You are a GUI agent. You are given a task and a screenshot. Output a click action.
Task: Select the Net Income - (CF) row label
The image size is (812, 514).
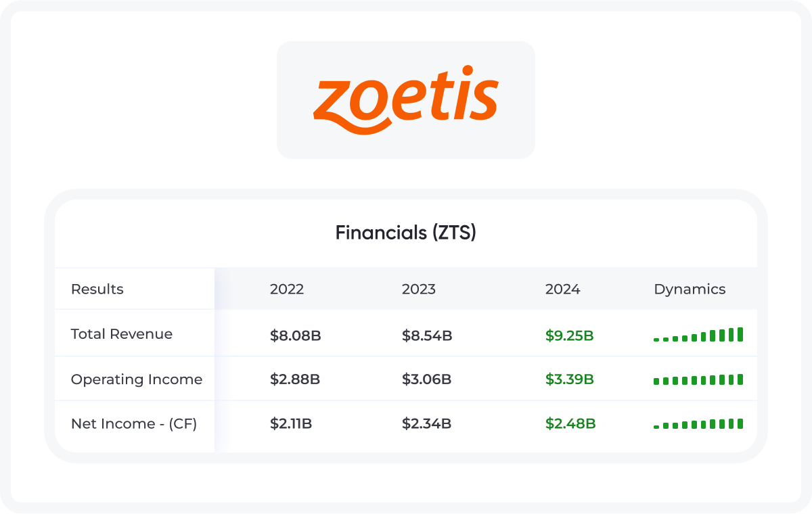pyautogui.click(x=134, y=424)
